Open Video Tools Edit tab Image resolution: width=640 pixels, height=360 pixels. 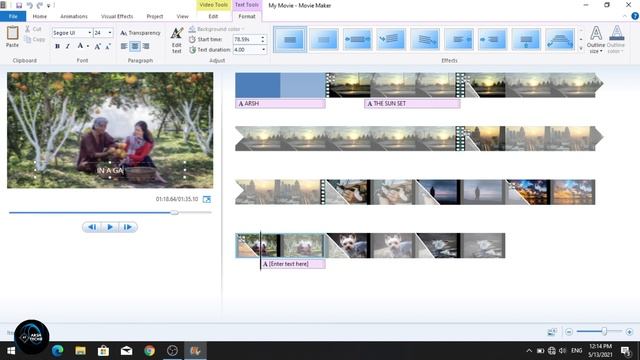(213, 16)
